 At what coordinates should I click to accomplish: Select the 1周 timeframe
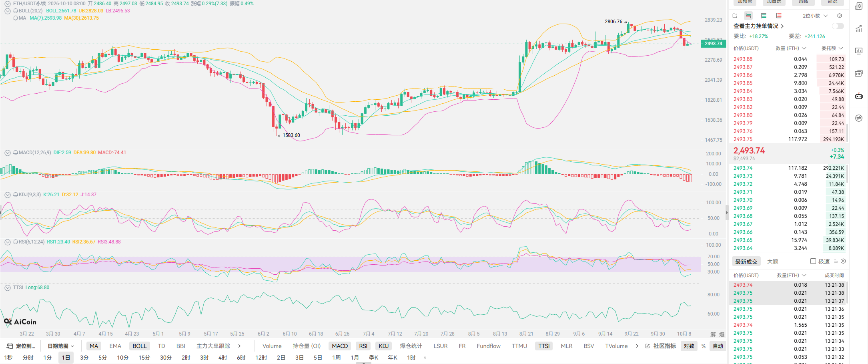tap(336, 358)
